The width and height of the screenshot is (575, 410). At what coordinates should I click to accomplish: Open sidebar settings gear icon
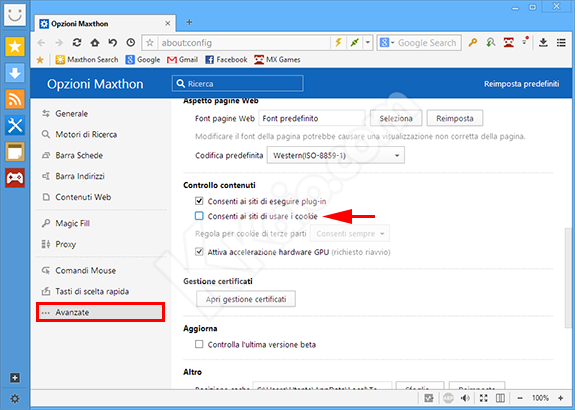pos(15,399)
